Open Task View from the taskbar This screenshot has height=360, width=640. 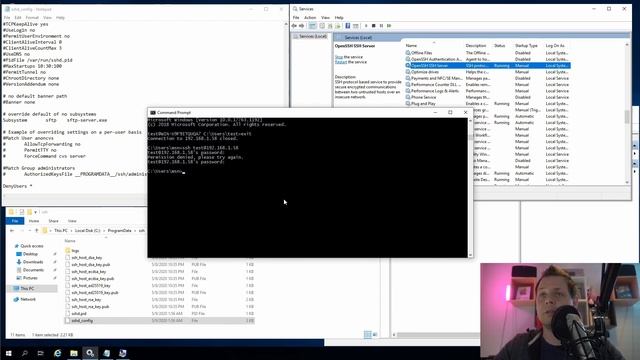[40, 353]
